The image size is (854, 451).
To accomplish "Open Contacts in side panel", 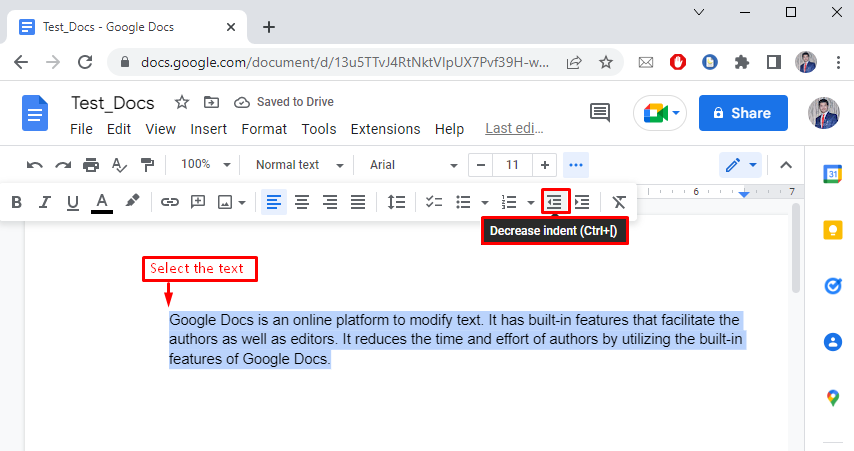I will [833, 342].
